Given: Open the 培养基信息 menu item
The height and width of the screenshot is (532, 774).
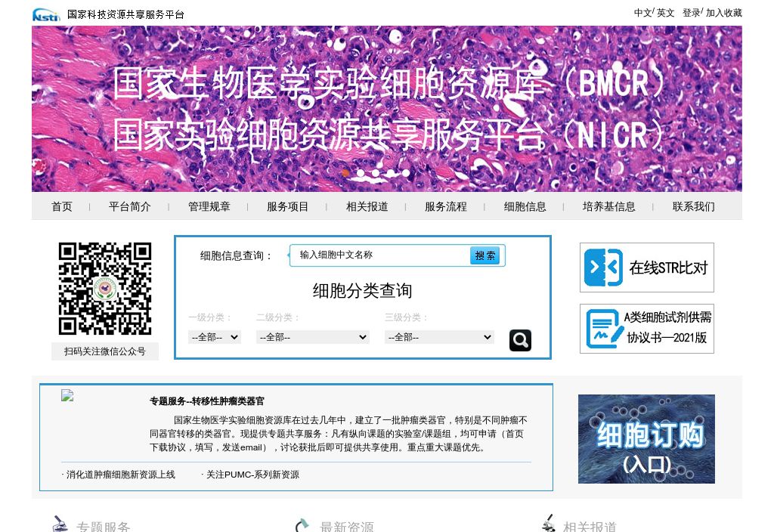Looking at the screenshot, I should [x=609, y=206].
